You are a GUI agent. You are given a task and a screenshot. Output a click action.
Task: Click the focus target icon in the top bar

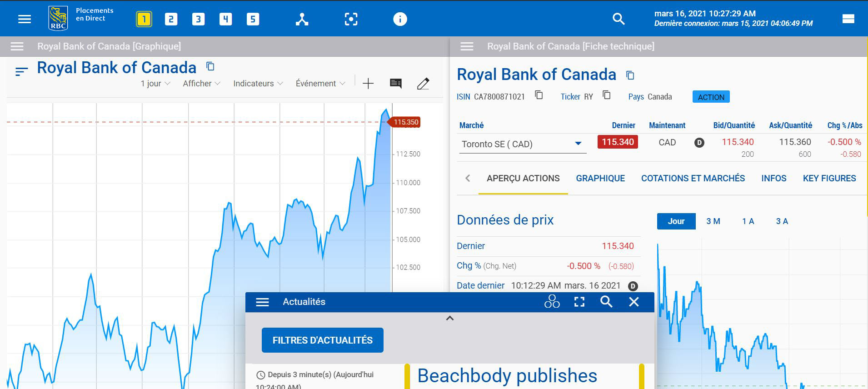click(x=351, y=19)
